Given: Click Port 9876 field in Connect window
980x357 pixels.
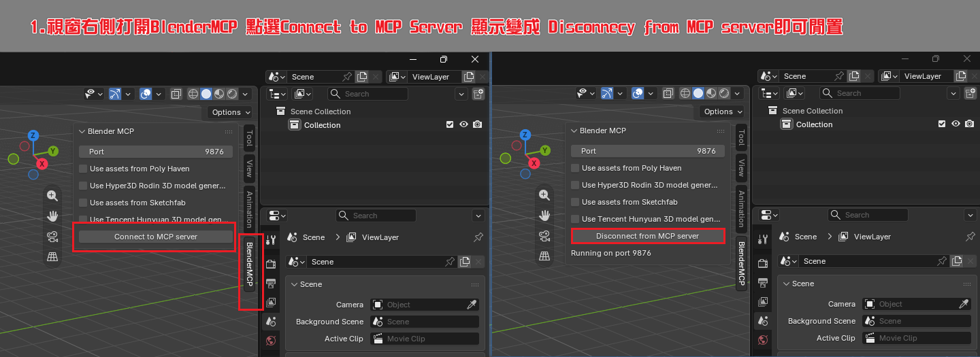Looking at the screenshot, I should tap(156, 152).
